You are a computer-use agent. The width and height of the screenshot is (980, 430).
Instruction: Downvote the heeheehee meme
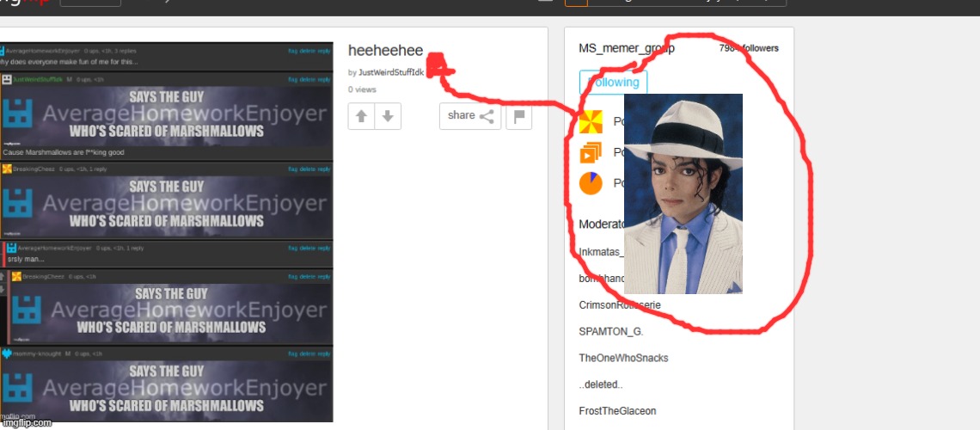pos(388,116)
